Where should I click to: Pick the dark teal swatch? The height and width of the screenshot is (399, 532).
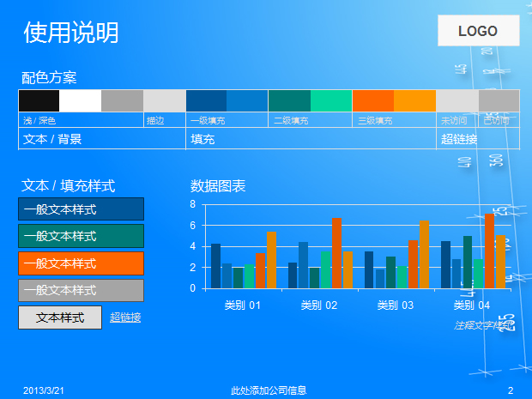click(289, 100)
